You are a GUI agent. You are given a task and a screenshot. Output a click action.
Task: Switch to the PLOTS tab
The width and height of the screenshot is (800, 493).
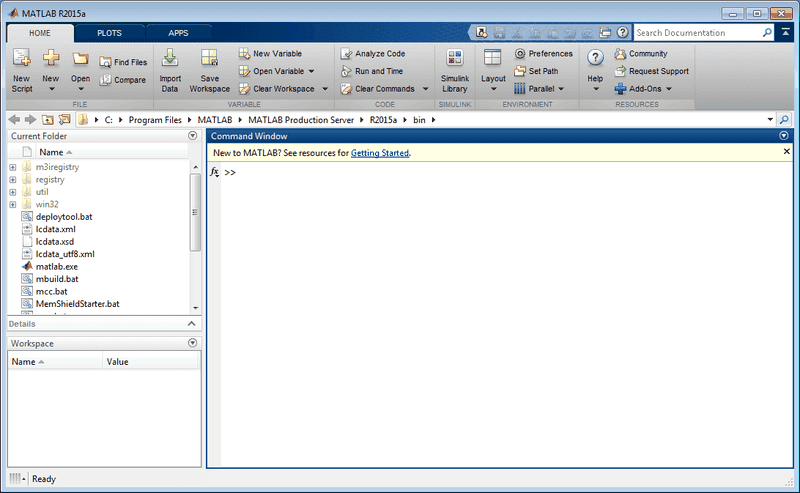pyautogui.click(x=110, y=33)
